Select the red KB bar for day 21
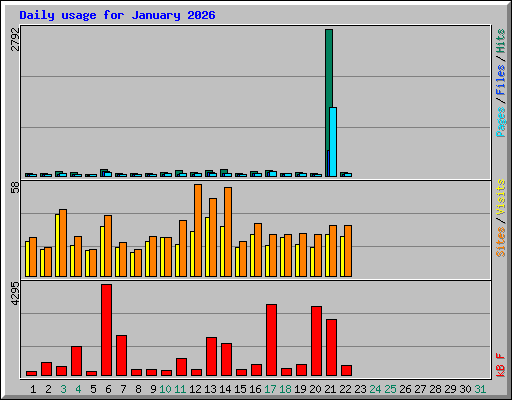Viewport: 512px width, 400px height. pos(332,348)
